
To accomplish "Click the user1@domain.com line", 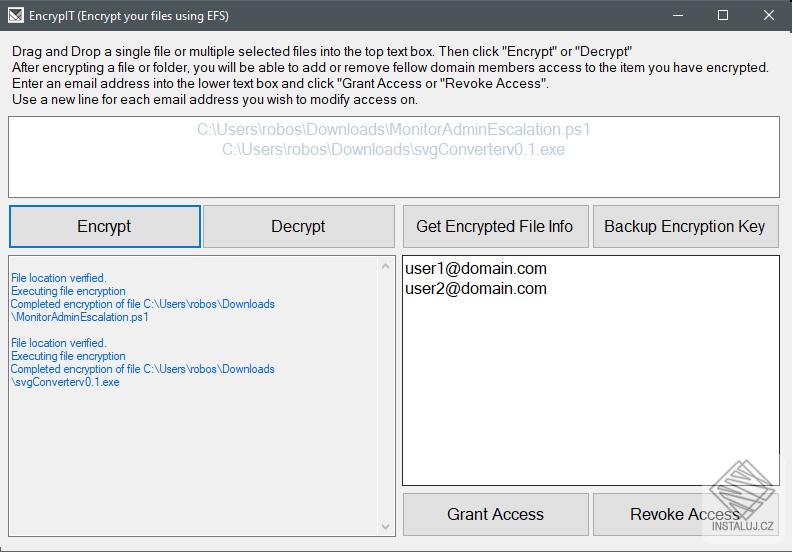I will pyautogui.click(x=476, y=268).
